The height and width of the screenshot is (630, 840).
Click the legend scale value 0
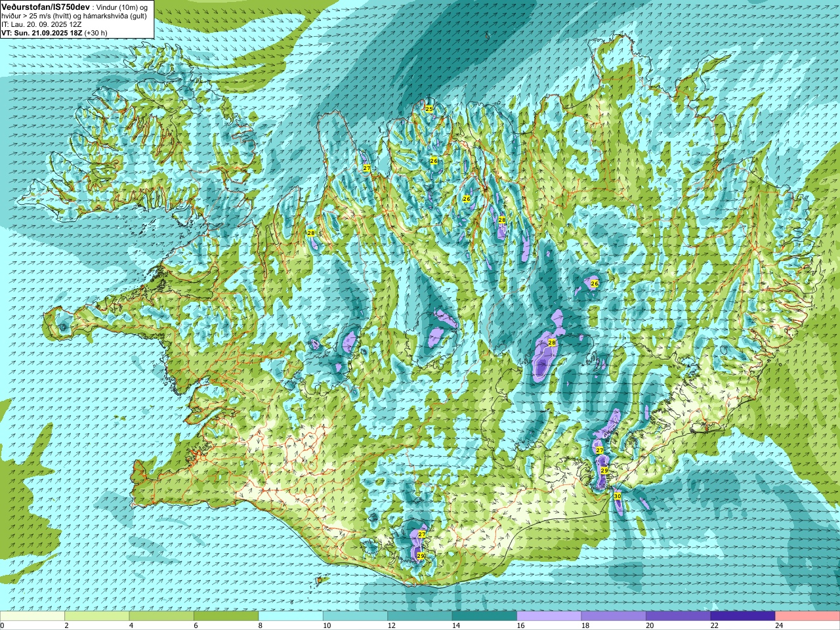2,625
